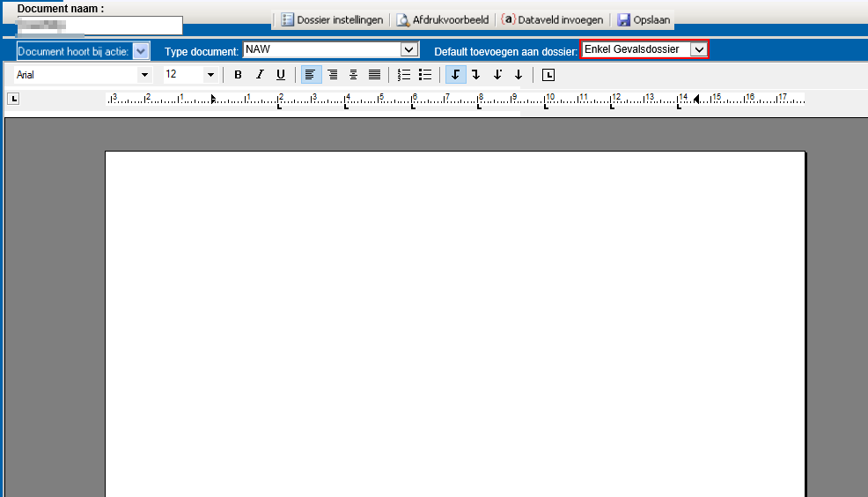Toggle bold formatting
Screen dimensions: 868x497
point(238,75)
